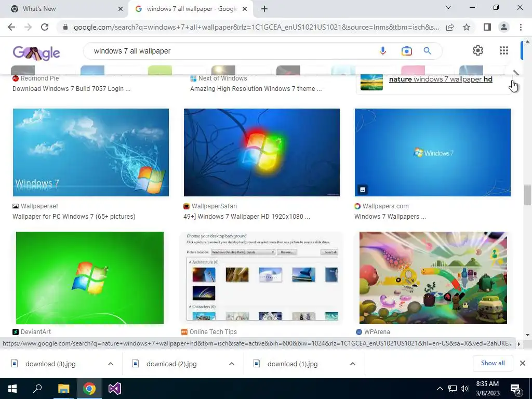Click the Chrome taskbar icon
The height and width of the screenshot is (399, 532).
89,389
